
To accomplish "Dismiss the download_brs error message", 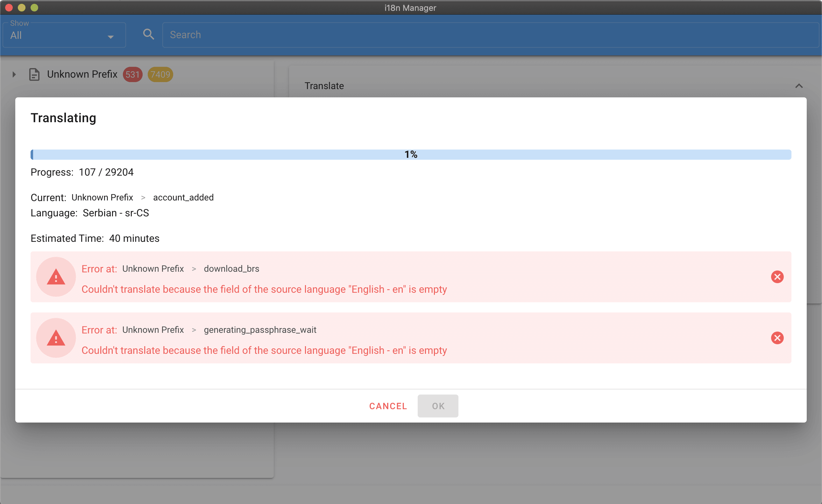I will click(777, 277).
